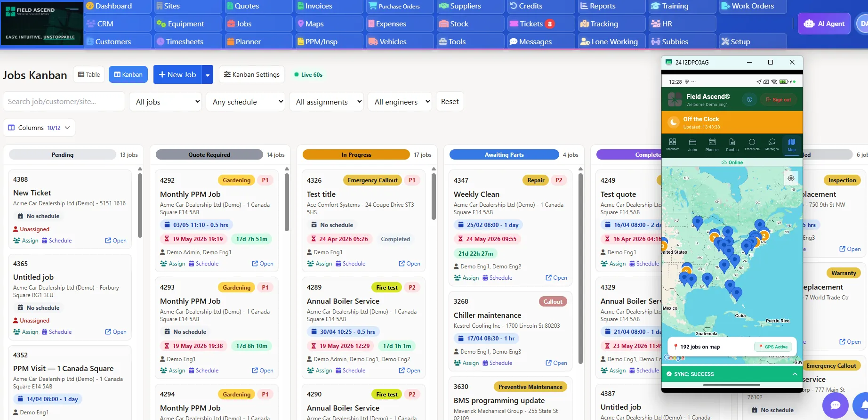Open Planner tab in mobile app

tap(712, 145)
